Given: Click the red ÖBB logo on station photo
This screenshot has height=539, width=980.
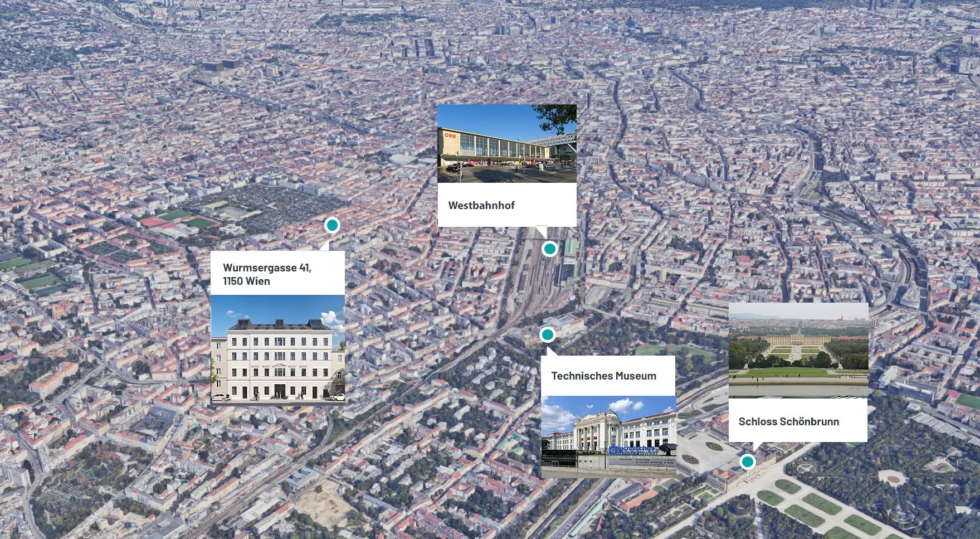Looking at the screenshot, I should (450, 135).
